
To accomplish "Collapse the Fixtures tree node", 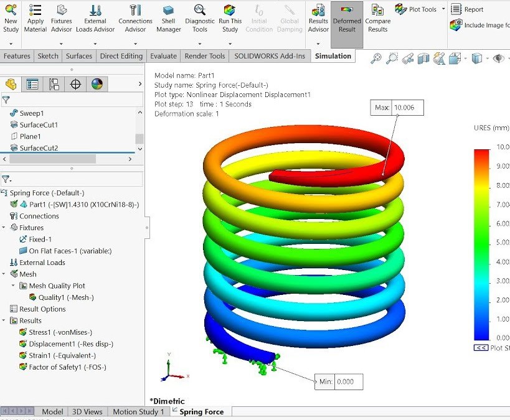I will coord(4,228).
